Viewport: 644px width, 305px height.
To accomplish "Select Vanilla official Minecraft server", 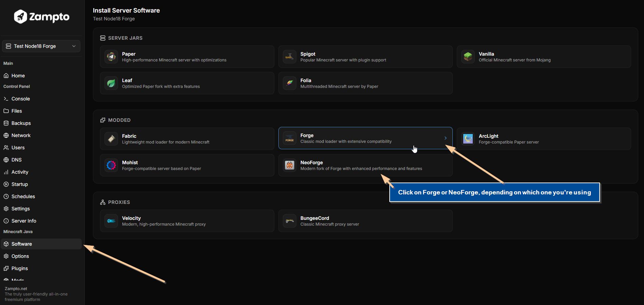I will coord(544,57).
